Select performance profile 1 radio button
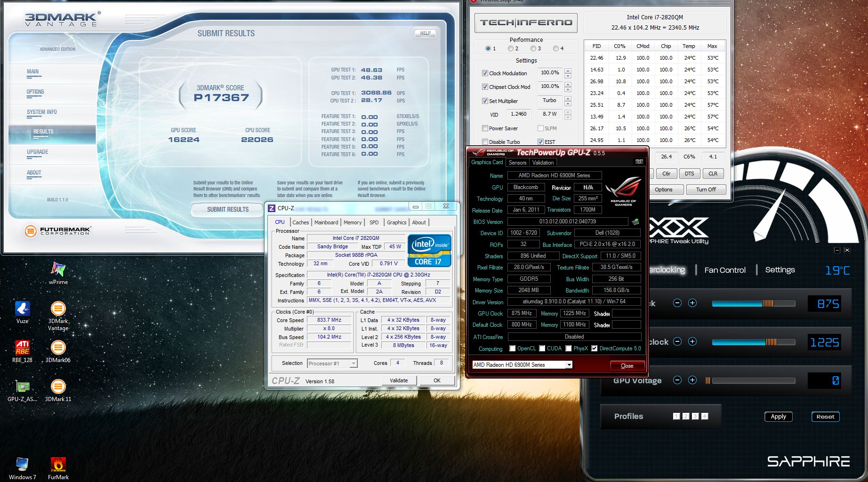The width and height of the screenshot is (868, 482). [488, 48]
